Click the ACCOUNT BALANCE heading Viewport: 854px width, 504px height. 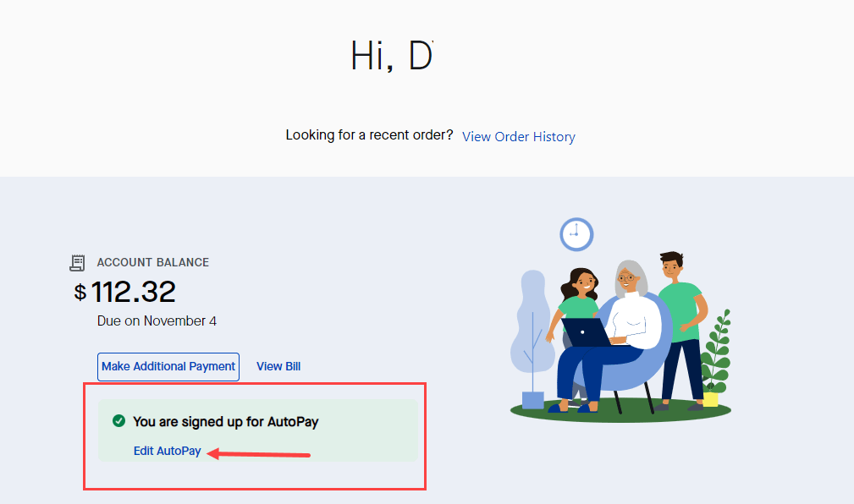point(153,262)
